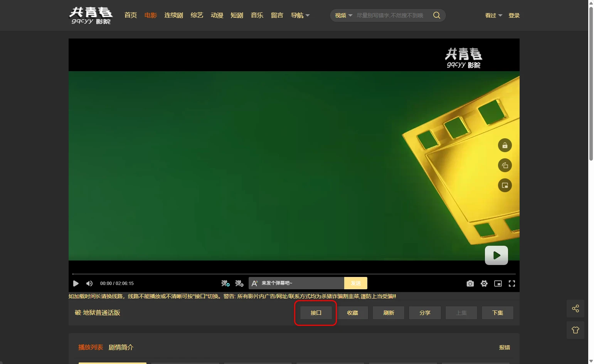Click the danmaku text input field
Viewport: 594px width, 364px height.
point(301,283)
